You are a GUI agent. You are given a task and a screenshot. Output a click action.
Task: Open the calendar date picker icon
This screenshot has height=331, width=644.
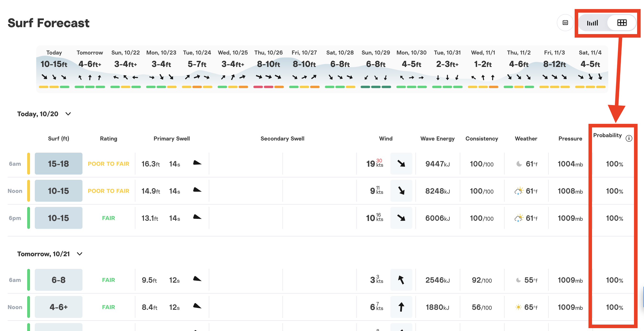pyautogui.click(x=565, y=23)
